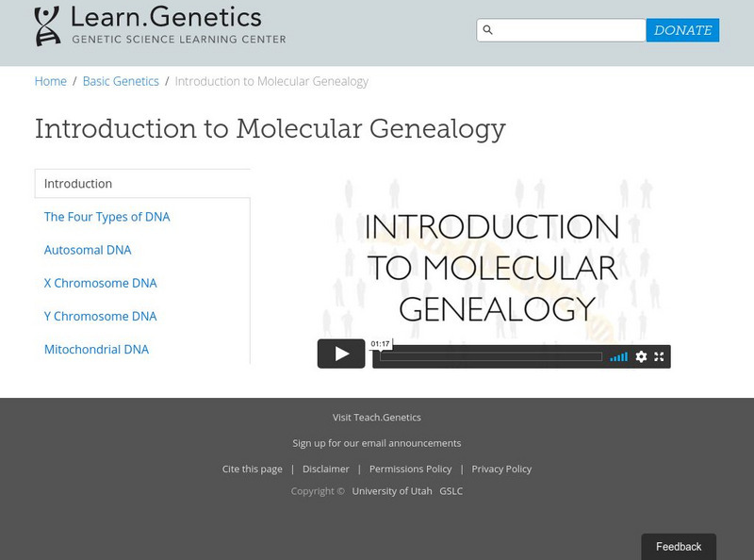
Task: Enter fullscreen mode on the video
Action: (659, 356)
